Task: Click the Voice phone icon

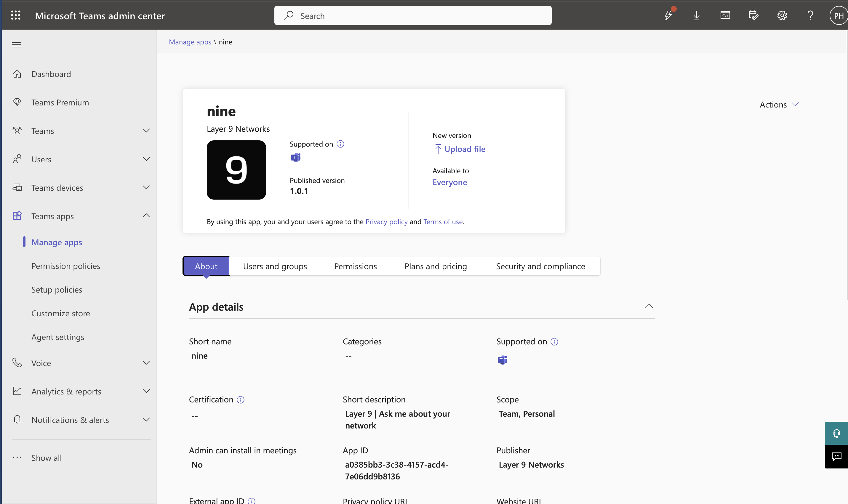Action: click(17, 362)
